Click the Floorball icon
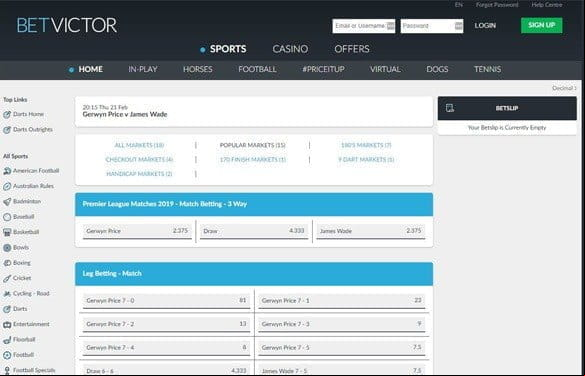The width and height of the screenshot is (585, 376). (7, 340)
